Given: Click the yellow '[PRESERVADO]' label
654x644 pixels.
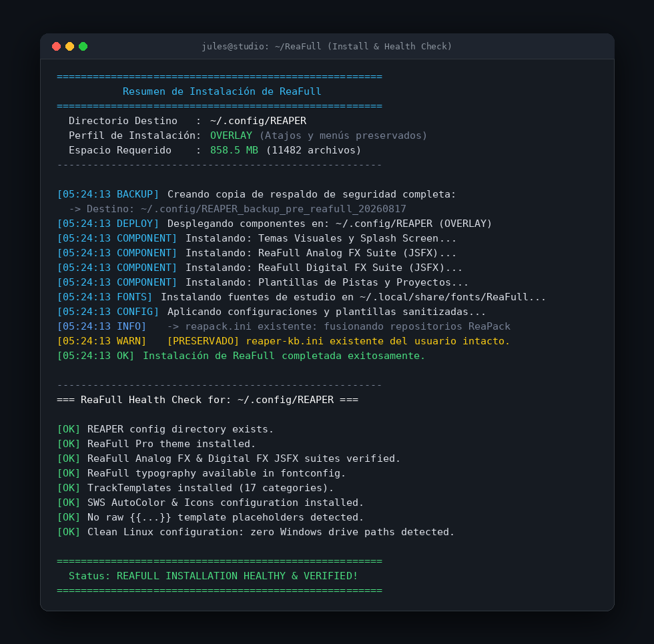Looking at the screenshot, I should [203, 341].
